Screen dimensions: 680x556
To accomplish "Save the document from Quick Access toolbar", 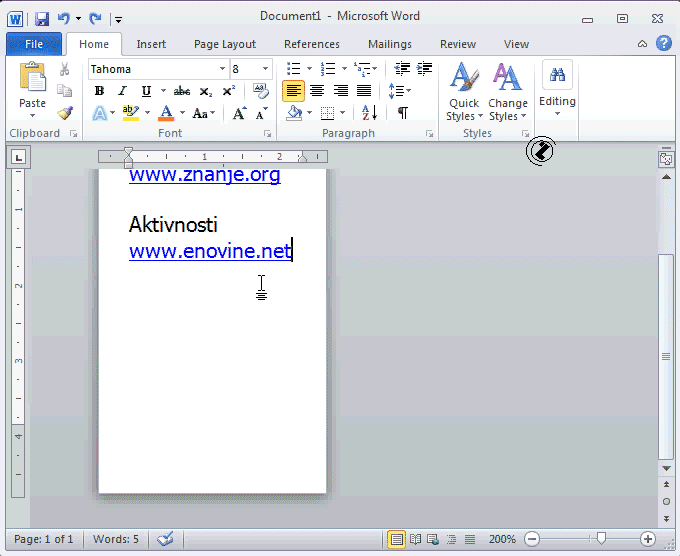I will (42, 18).
